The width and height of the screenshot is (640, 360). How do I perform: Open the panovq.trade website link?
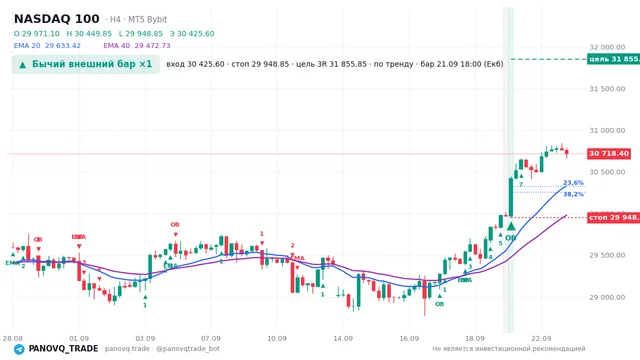(127, 349)
